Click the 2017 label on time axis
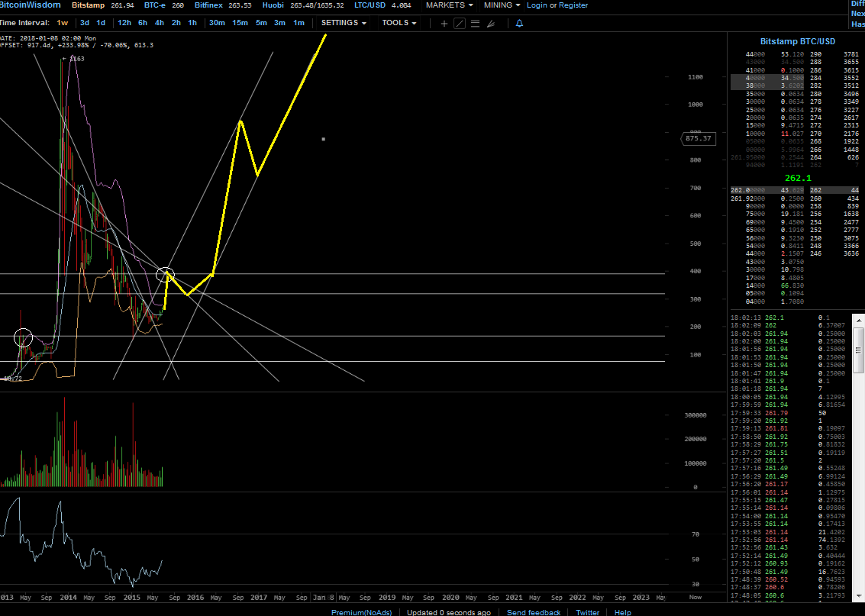The height and width of the screenshot is (616, 865). pyautogui.click(x=259, y=597)
